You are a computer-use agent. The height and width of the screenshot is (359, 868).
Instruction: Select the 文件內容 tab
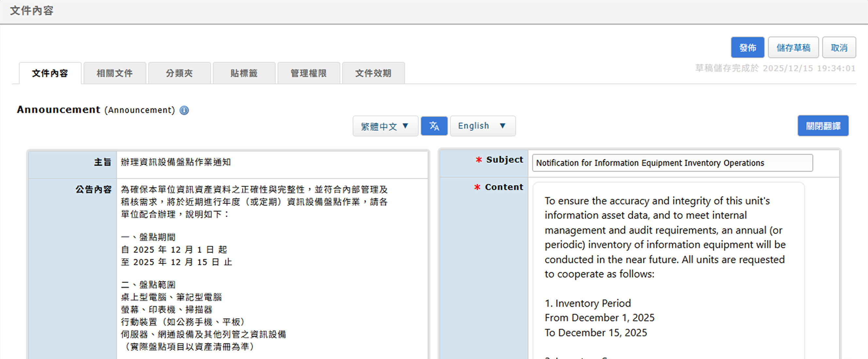coord(50,73)
